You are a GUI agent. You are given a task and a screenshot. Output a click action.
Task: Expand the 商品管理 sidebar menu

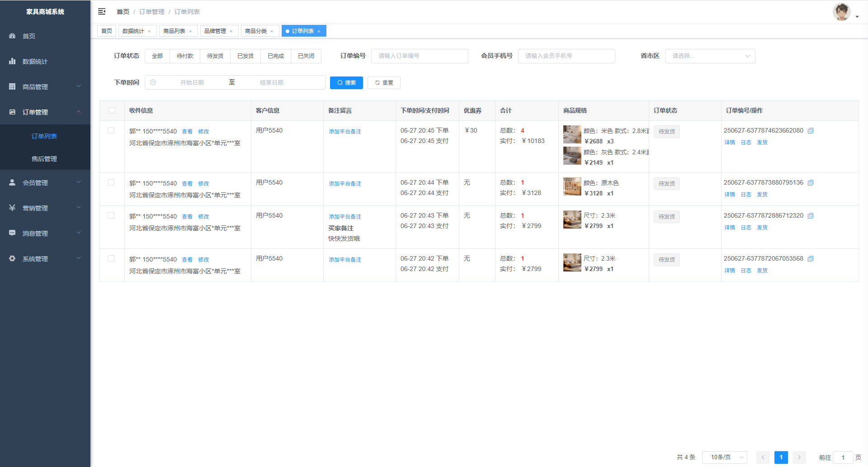(x=45, y=87)
